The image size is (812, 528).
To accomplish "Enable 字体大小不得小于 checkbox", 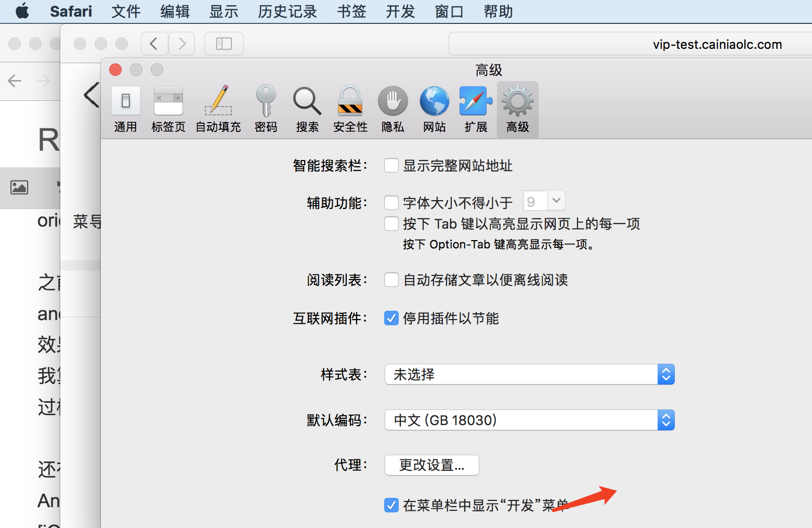I will 391,202.
